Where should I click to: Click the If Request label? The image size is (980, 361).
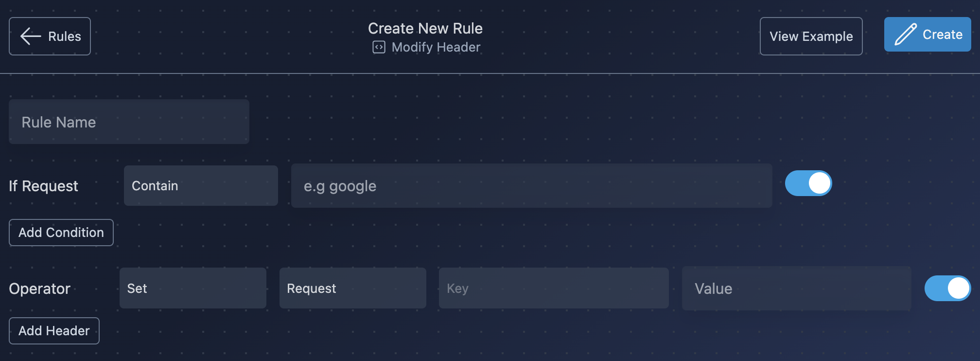coord(43,186)
